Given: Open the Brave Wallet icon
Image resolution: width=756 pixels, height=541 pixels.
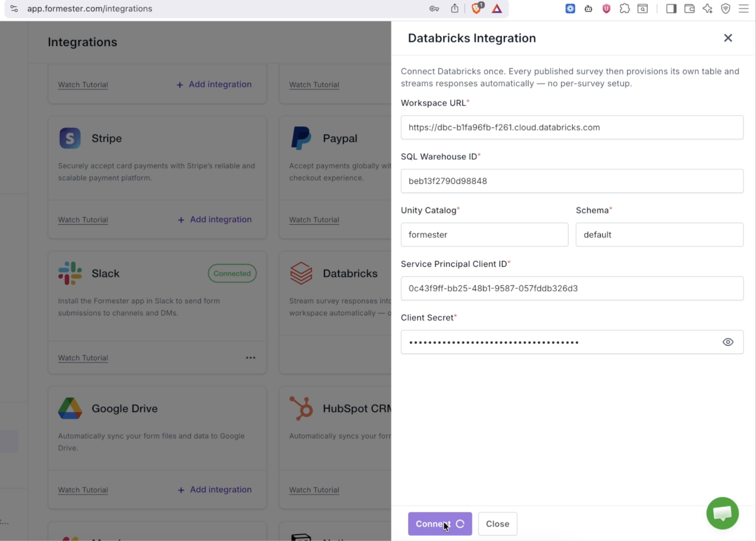Looking at the screenshot, I should coord(689,8).
